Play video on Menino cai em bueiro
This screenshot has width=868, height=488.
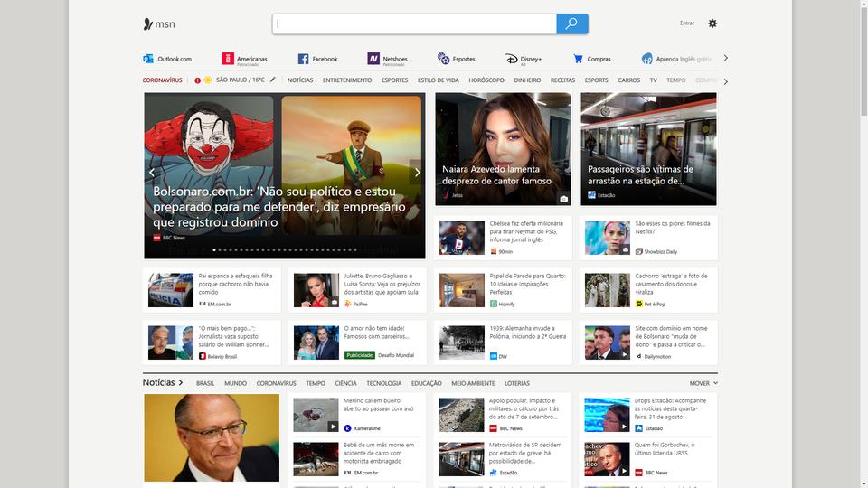point(332,426)
